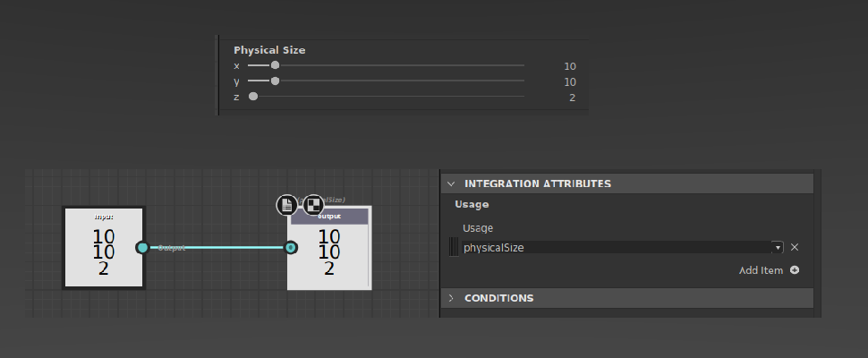Click the Physical Size z slider handle
This screenshot has width=868, height=358.
253,97
